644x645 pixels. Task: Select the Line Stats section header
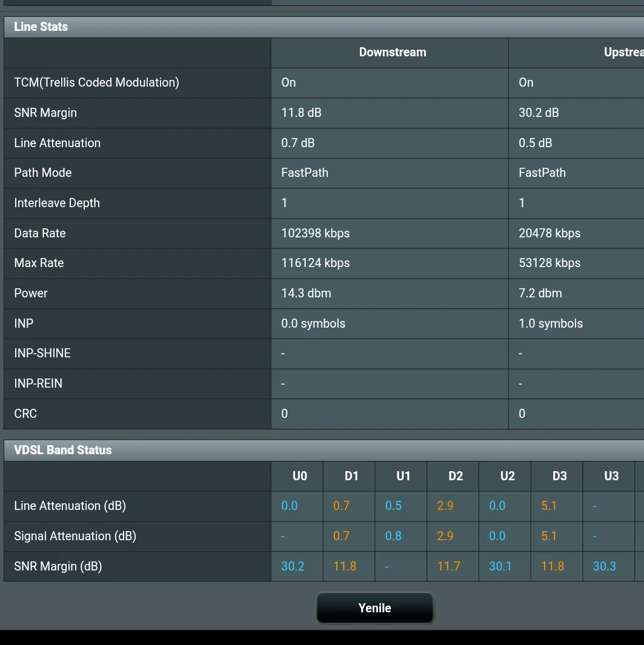41,27
